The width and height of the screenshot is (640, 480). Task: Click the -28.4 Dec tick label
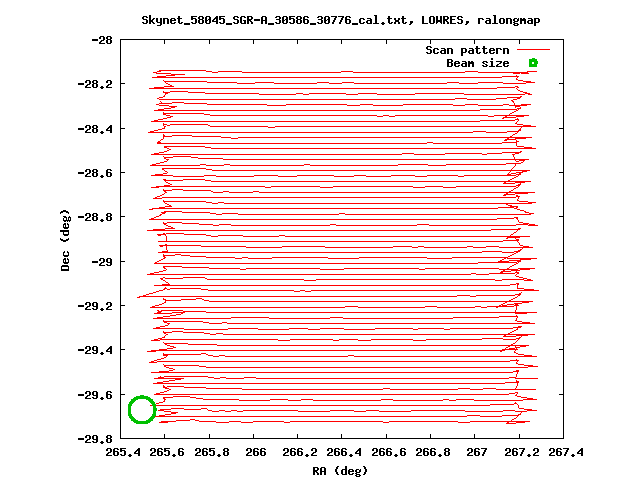pos(95,129)
